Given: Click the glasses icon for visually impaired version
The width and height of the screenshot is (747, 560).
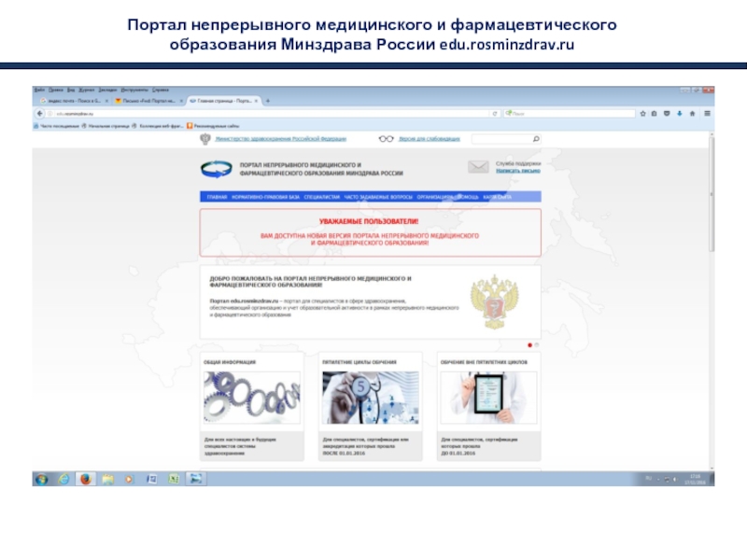Looking at the screenshot, I should coord(386,139).
